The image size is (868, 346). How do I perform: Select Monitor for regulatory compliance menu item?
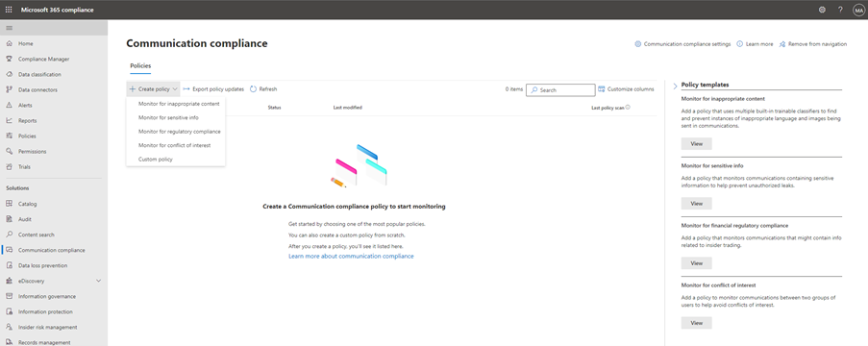180,132
